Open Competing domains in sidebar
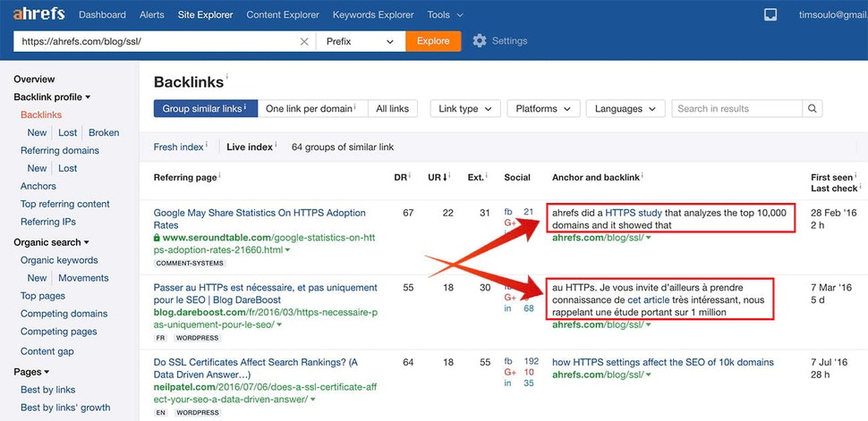The image size is (868, 421). coord(64,314)
